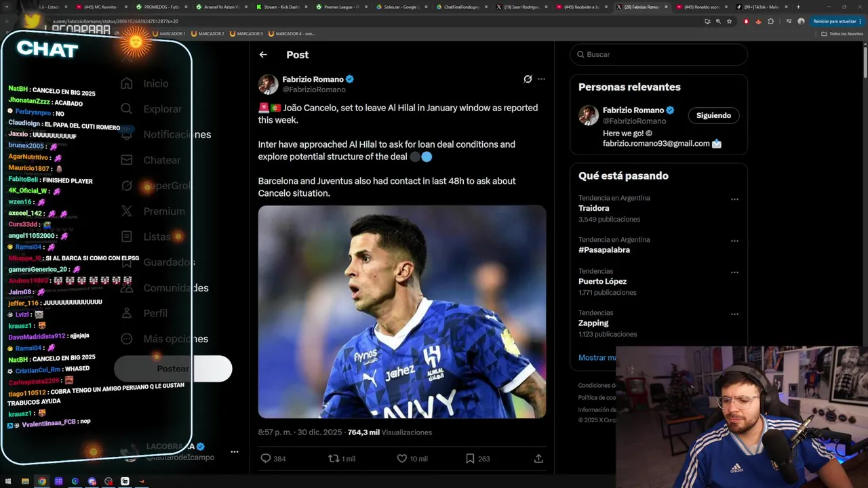Like the post with 10 mil likes
The image size is (868, 488).
(x=412, y=459)
